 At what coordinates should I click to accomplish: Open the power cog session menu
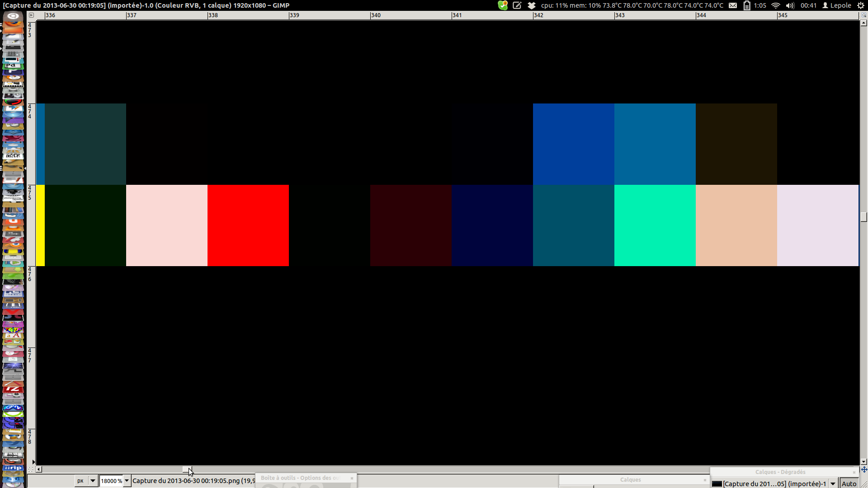pos(861,5)
